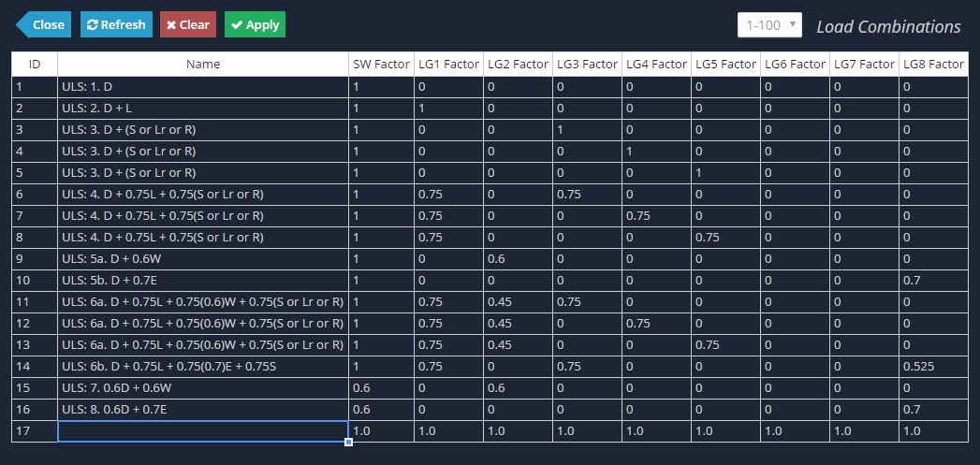Click the fill handle of the selected cell
The image size is (980, 465).
tap(349, 443)
